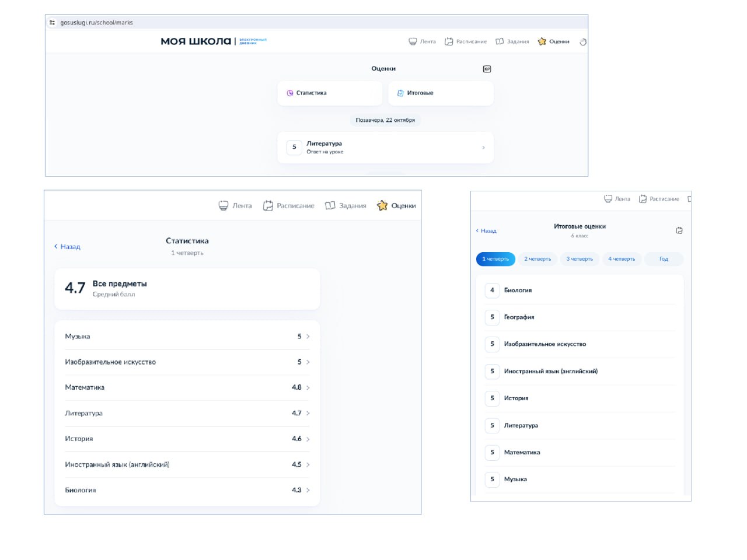Screen dimensions: 747x560
Task: Click the clipboard icon on Итоговые card
Action: [x=400, y=93]
